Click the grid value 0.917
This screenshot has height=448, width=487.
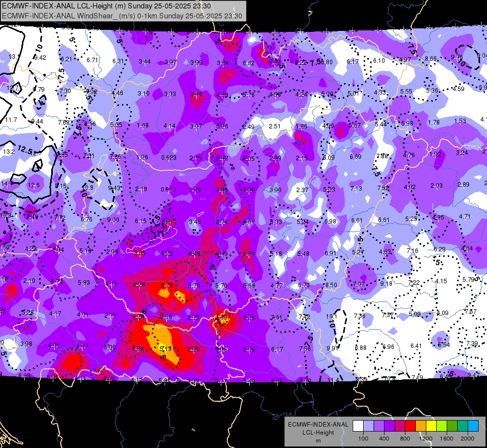(169, 189)
